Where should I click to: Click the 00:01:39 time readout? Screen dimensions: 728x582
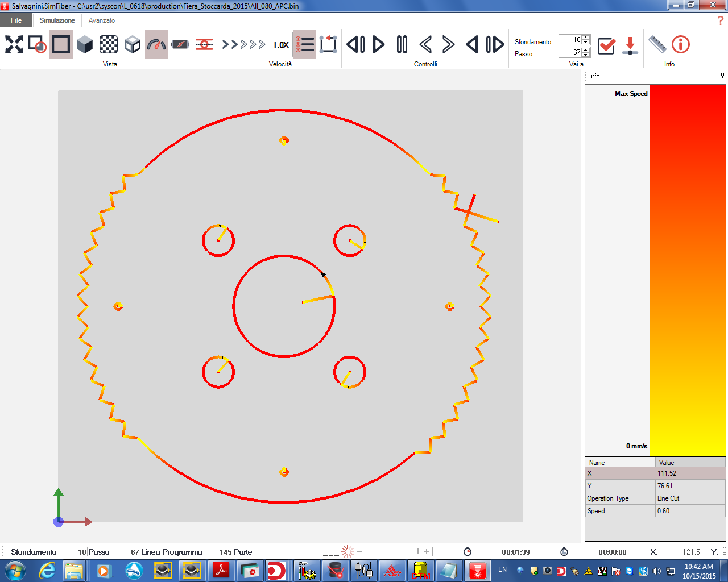pos(516,552)
